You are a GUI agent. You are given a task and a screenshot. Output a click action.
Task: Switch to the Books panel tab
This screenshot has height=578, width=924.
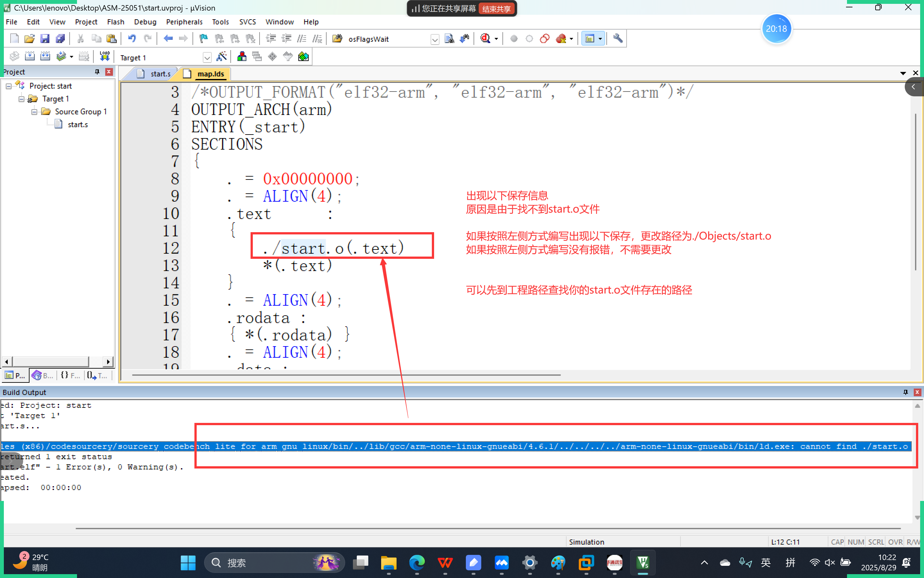tap(42, 375)
